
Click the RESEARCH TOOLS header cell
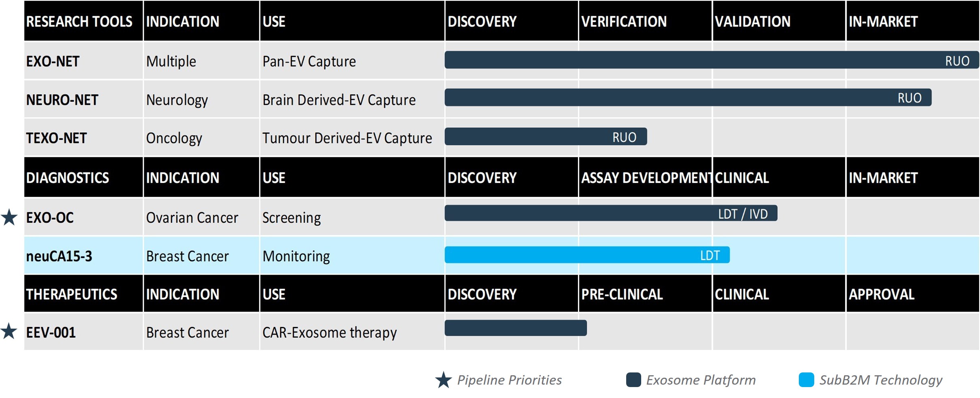tap(79, 22)
